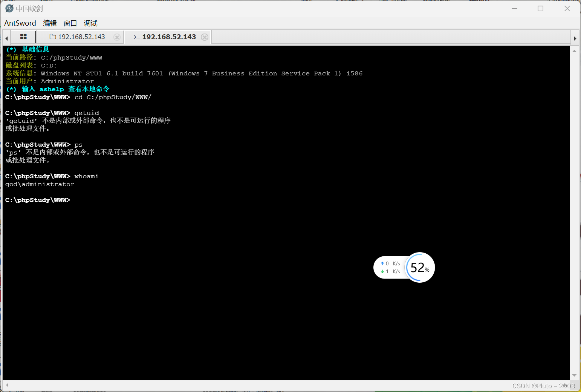Image resolution: width=581 pixels, height=392 pixels.
Task: Open the 窗口 menu
Action: point(70,23)
